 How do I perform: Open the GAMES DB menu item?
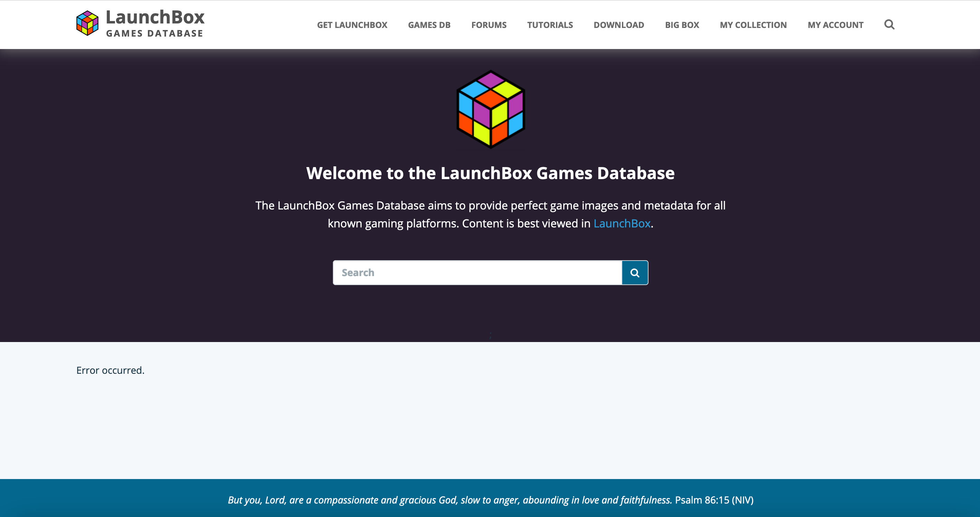tap(429, 25)
